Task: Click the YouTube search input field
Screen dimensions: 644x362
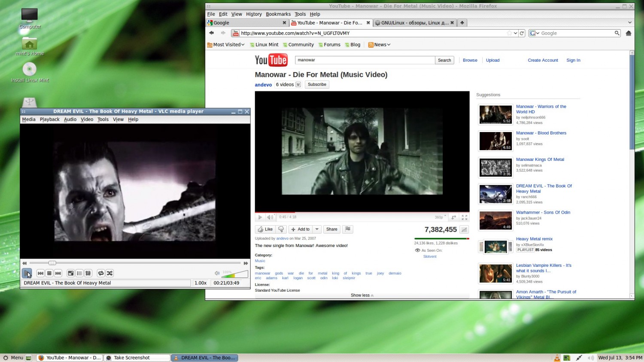Action: [365, 60]
